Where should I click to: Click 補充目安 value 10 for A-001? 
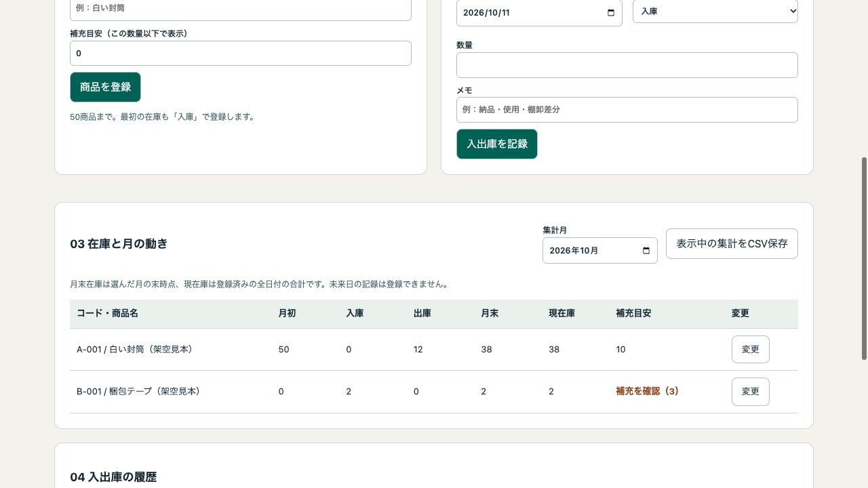coord(620,349)
